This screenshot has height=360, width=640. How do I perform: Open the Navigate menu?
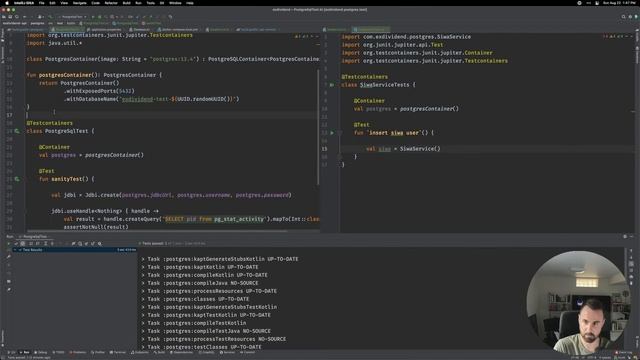pos(79,3)
